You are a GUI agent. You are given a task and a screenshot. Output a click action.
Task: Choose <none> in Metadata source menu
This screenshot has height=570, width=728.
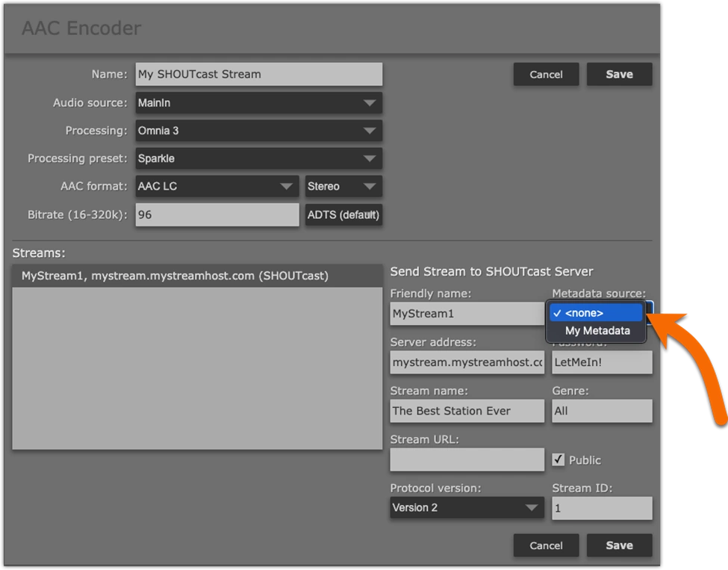tap(596, 313)
